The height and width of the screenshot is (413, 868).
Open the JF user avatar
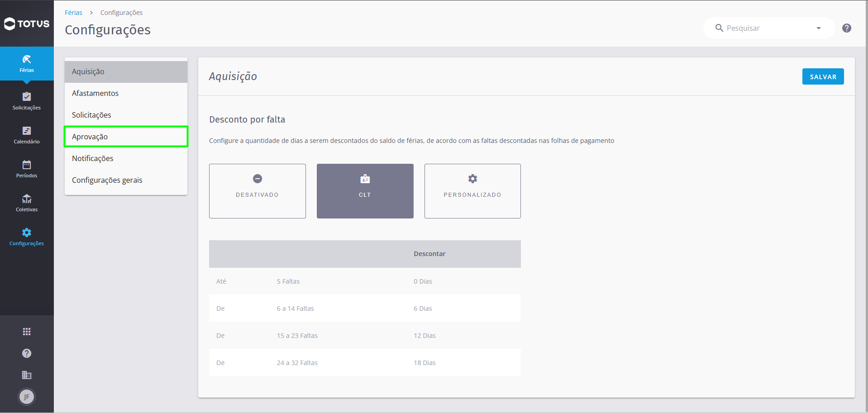pos(27,397)
